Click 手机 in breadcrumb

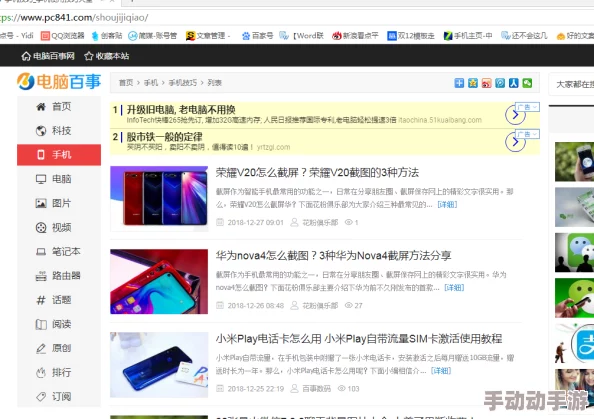(x=151, y=83)
